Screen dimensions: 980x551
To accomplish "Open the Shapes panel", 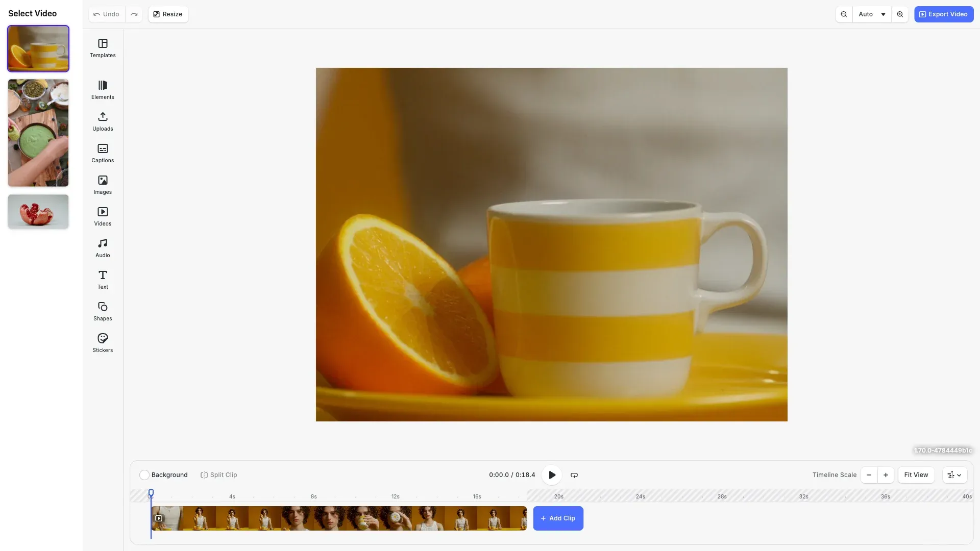I will tap(103, 311).
